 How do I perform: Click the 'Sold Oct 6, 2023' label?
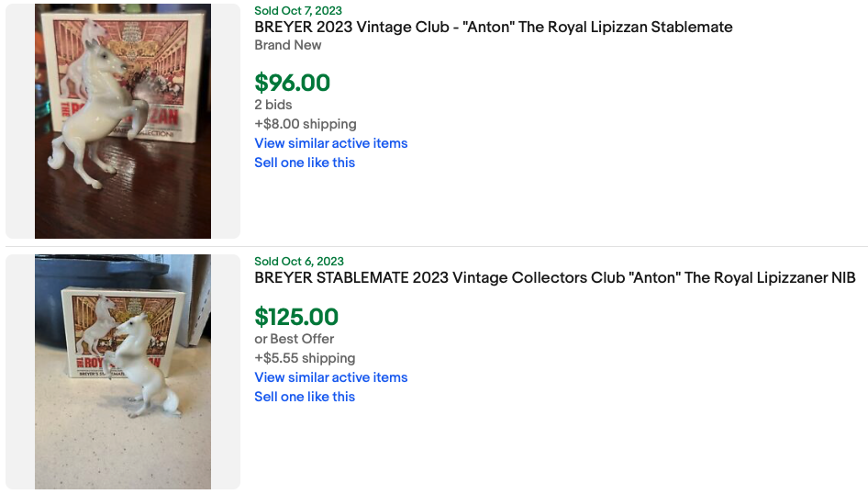[298, 262]
